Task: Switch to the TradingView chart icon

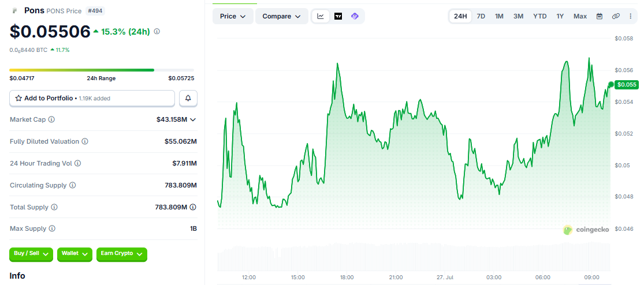Action: 338,16
